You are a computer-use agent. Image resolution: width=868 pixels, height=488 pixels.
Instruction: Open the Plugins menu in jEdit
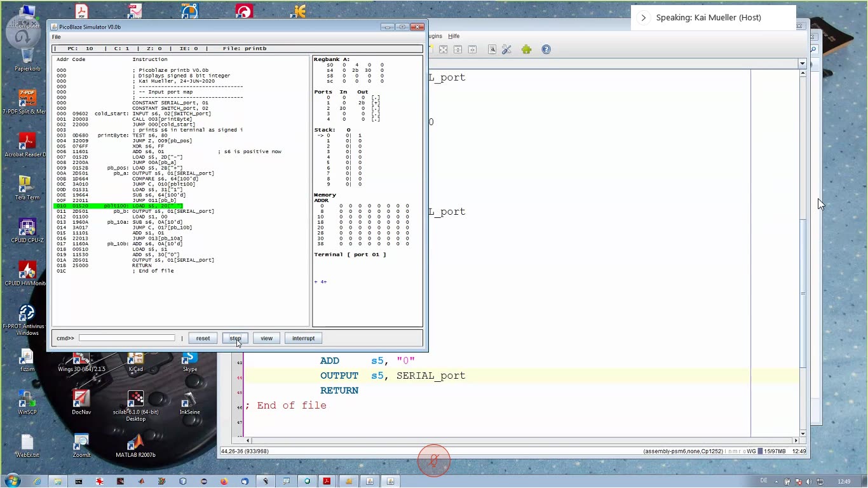click(435, 36)
